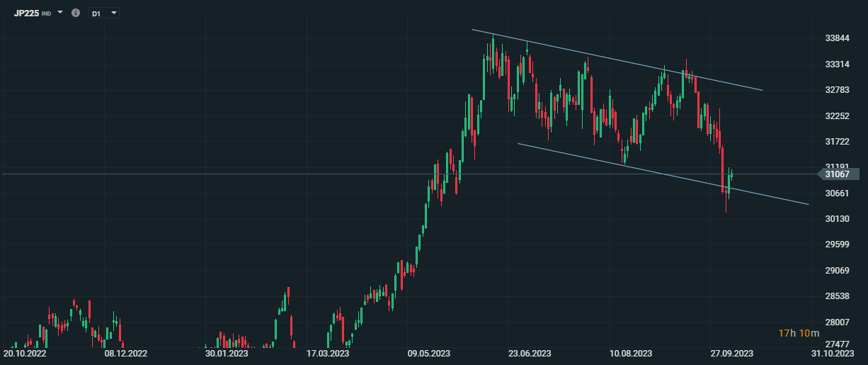Screen dimensions: 868x365
Task: Click the 30130 price axis label
Action: coord(837,218)
